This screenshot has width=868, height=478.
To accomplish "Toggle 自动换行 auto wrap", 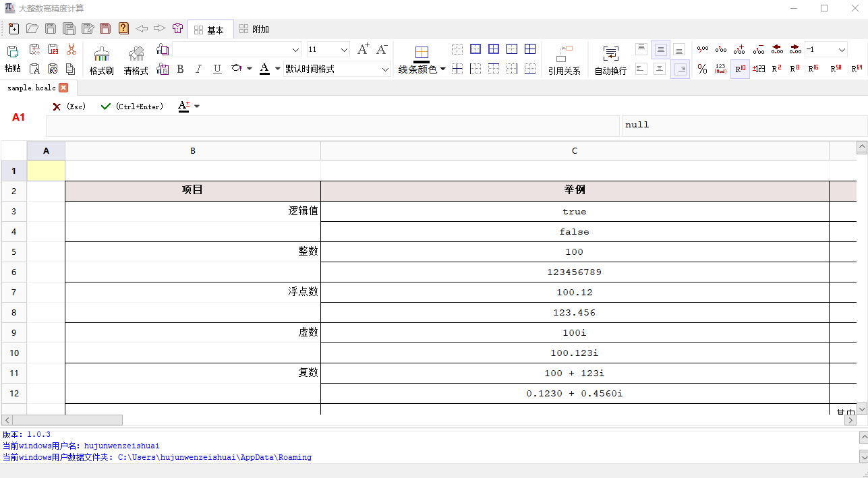I will pyautogui.click(x=610, y=61).
